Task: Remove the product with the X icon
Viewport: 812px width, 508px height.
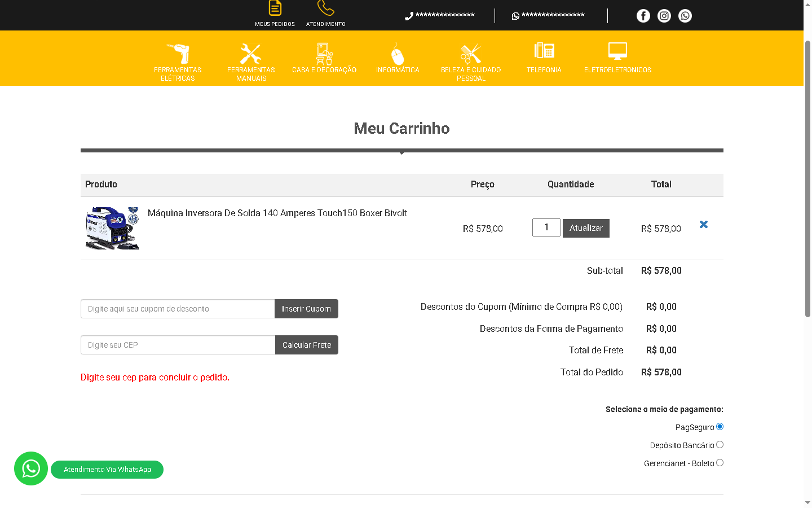Action: 704,225
